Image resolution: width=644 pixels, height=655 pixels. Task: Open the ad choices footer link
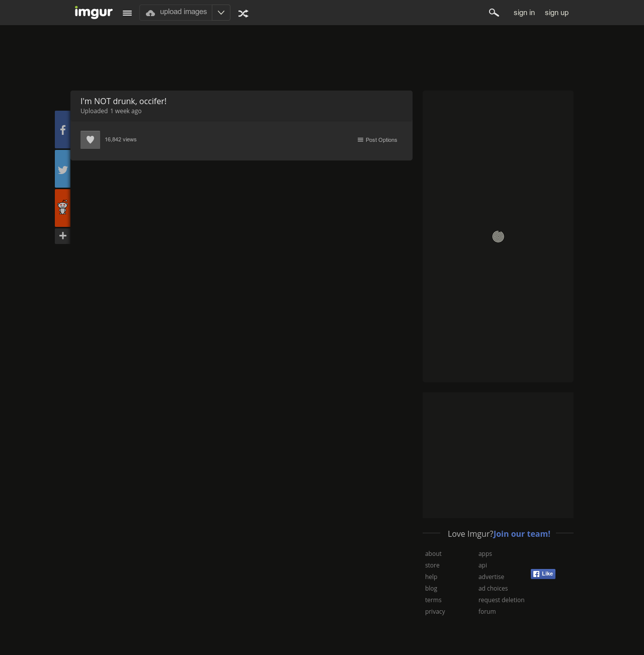click(493, 589)
